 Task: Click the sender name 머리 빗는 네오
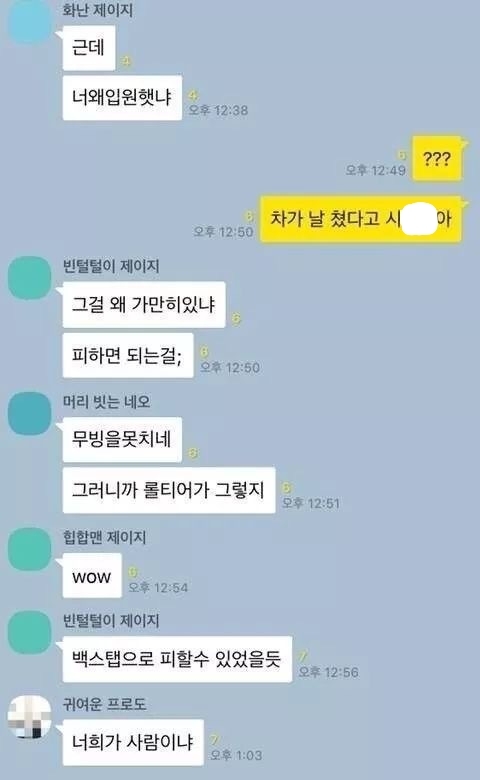pos(106,401)
